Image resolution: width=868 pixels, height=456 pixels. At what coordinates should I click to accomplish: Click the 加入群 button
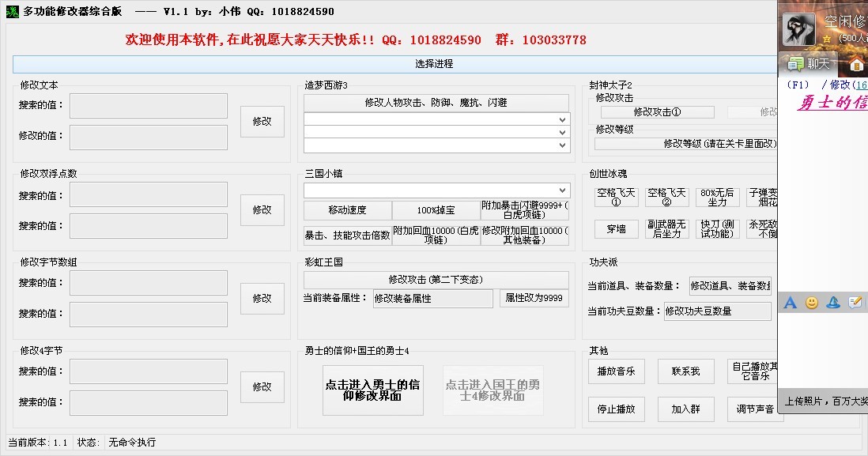coord(686,409)
